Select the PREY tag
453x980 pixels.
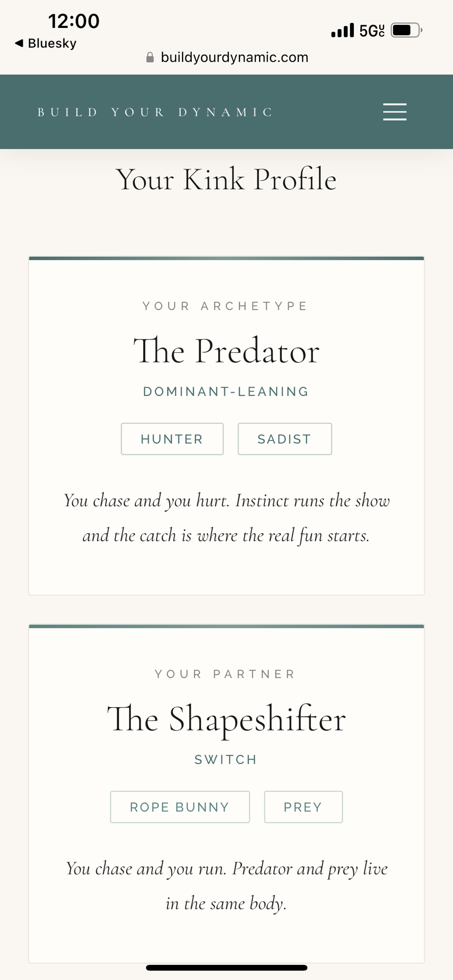(303, 807)
